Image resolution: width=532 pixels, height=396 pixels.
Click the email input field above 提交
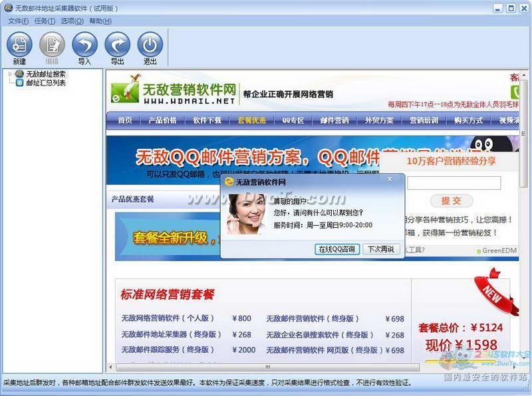pyautogui.click(x=454, y=183)
